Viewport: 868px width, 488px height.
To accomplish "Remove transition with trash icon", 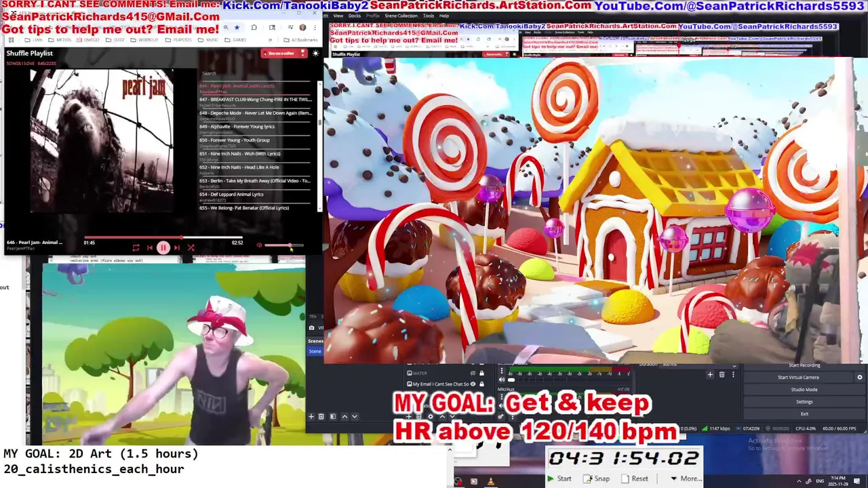I will pyautogui.click(x=722, y=375).
